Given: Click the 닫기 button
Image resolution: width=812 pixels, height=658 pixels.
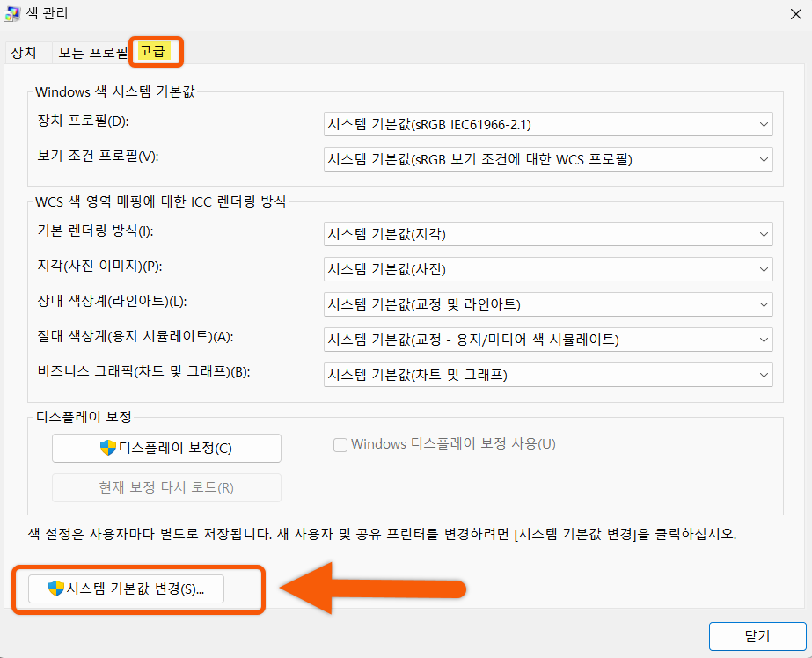Looking at the screenshot, I should point(757,636).
